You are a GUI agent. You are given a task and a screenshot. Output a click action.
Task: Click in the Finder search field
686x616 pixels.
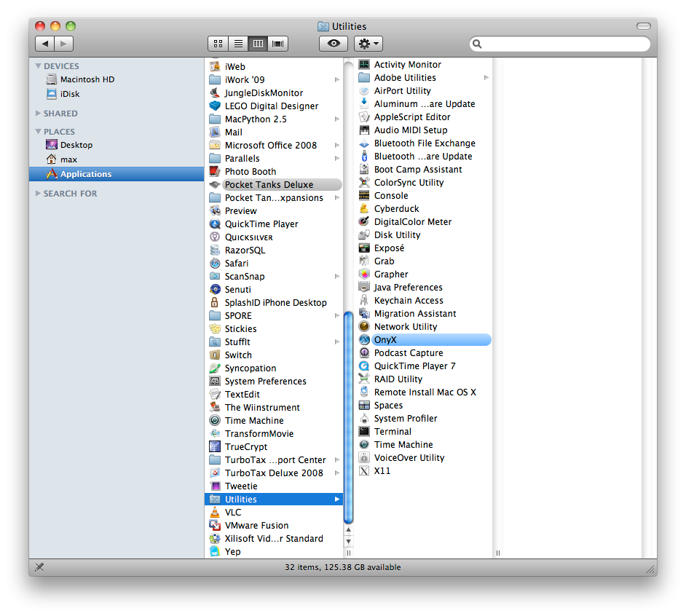pyautogui.click(x=559, y=44)
